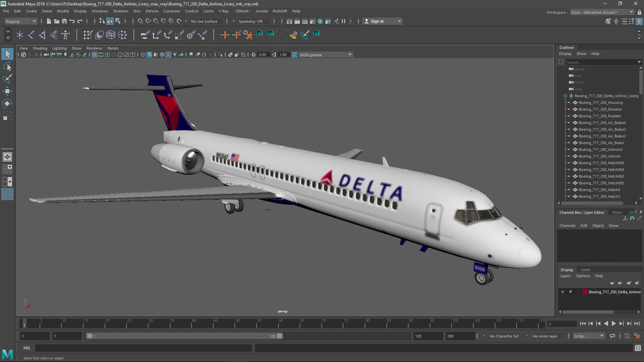The height and width of the screenshot is (362, 644).
Task: Open animation preferences icon
Action: (637, 336)
